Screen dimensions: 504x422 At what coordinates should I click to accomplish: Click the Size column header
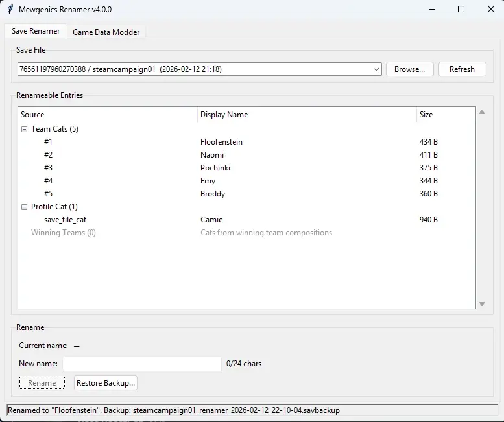[x=426, y=115]
